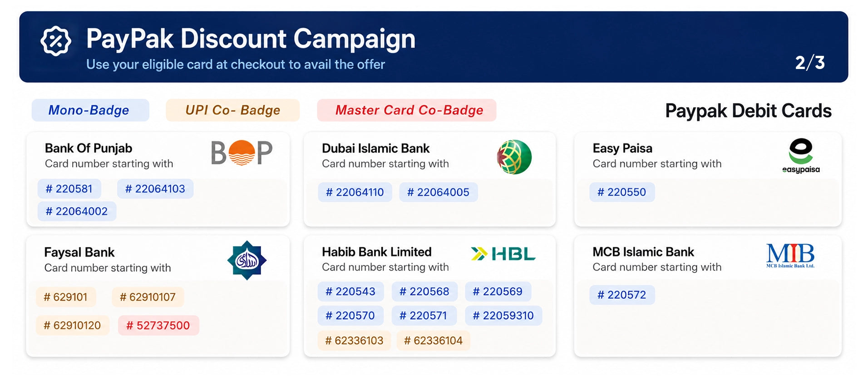The image size is (868, 380).
Task: Click Easy Paisa chip # 220550
Action: point(622,192)
